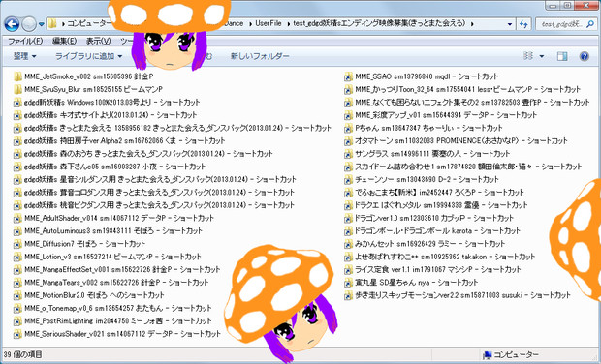Select the MME_JetSmoke_v002 folder icon
The height and width of the screenshot is (364, 601).
point(17,76)
